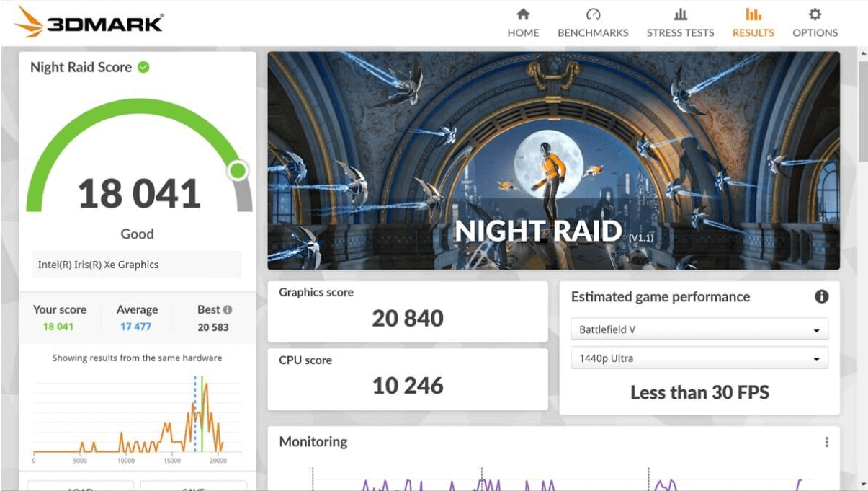Switch to the Results tab

point(753,23)
